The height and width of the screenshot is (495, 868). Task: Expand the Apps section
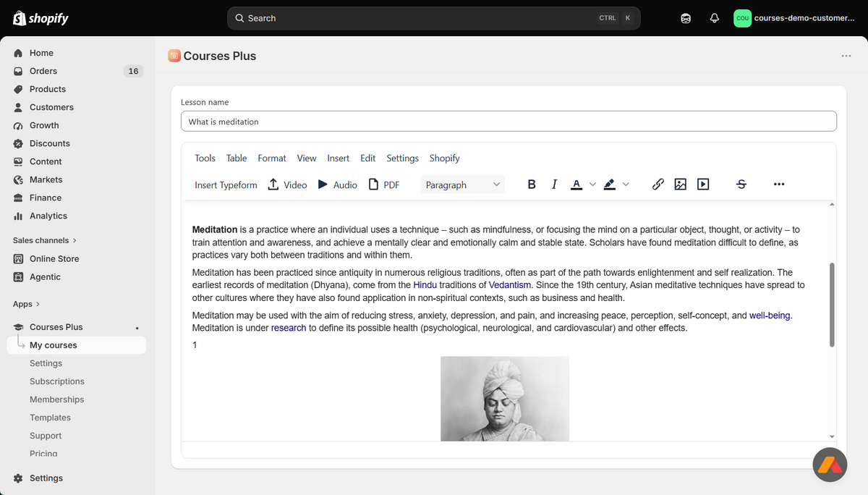tap(26, 304)
